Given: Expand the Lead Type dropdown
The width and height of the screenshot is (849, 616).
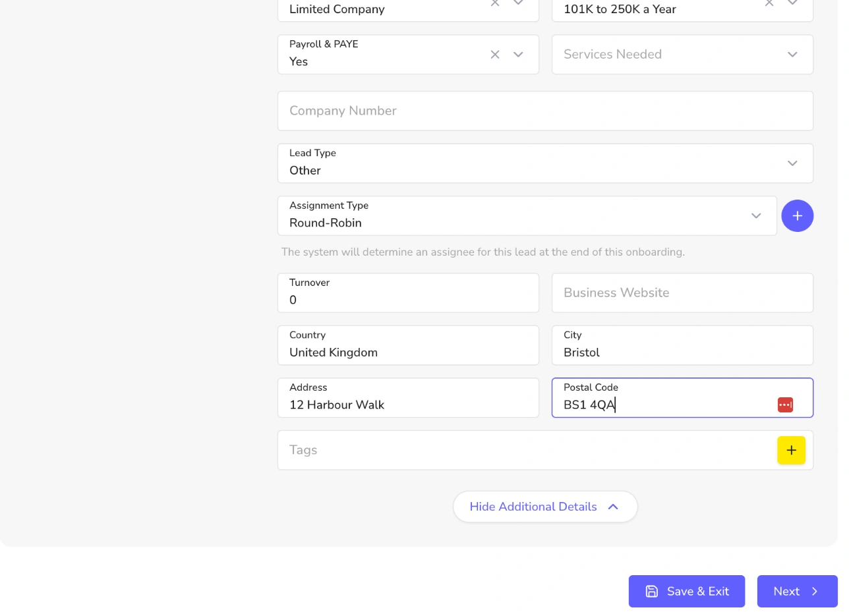Looking at the screenshot, I should pos(792,163).
